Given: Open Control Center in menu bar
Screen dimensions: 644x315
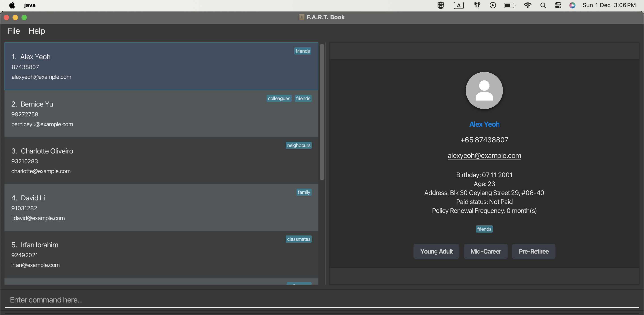Looking at the screenshot, I should pyautogui.click(x=558, y=5).
